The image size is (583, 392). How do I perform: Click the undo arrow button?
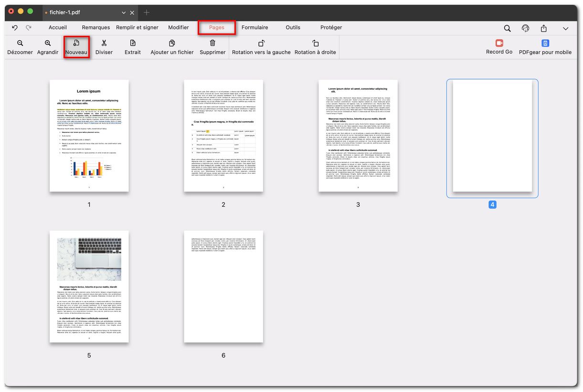(15, 28)
